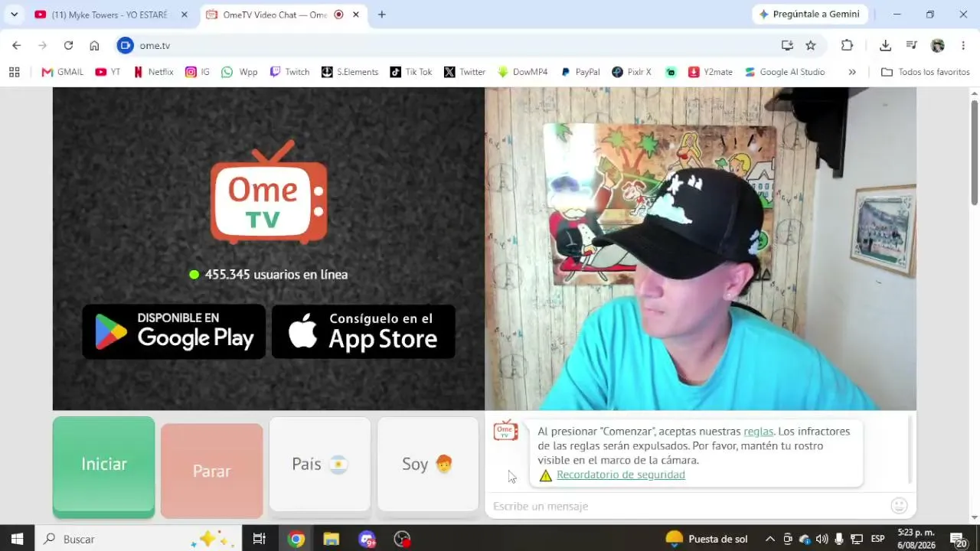
Task: Open the País country selector
Action: click(320, 464)
